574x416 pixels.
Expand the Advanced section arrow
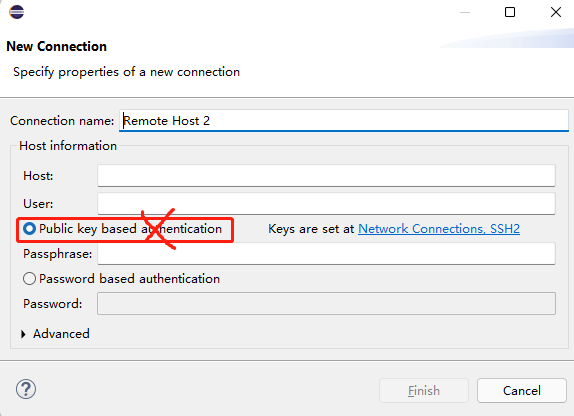23,334
